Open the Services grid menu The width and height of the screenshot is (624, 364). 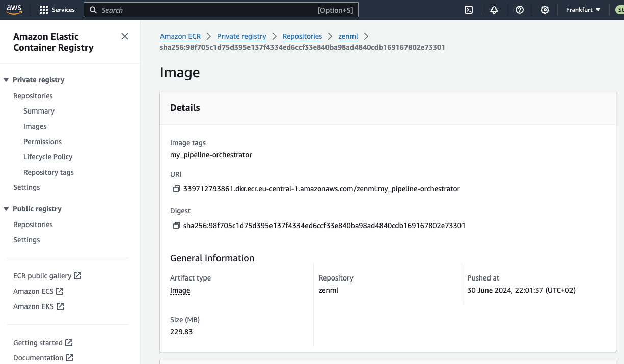pyautogui.click(x=57, y=9)
